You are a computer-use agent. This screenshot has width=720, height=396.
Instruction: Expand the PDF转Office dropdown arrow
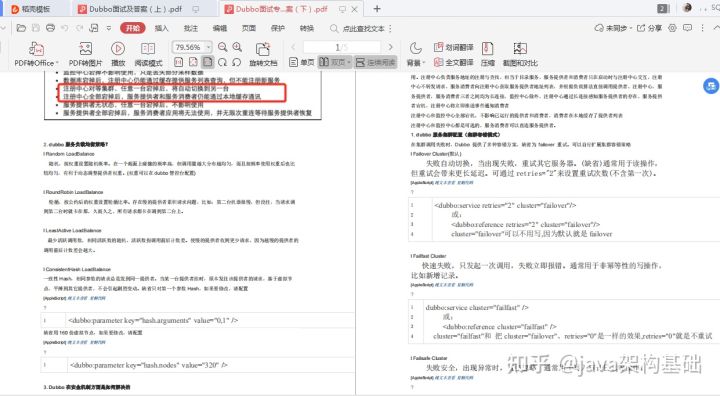click(57, 63)
